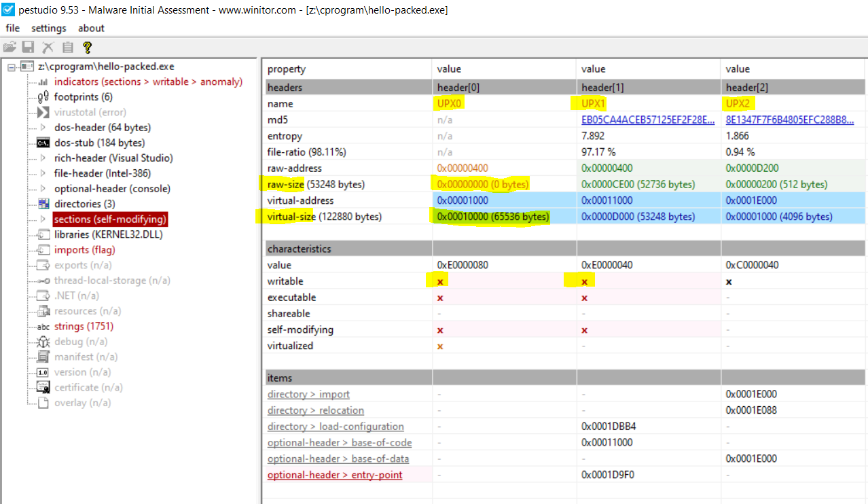Screen dimensions: 868x504
Task: Click the debug bug icon
Action: tap(43, 342)
